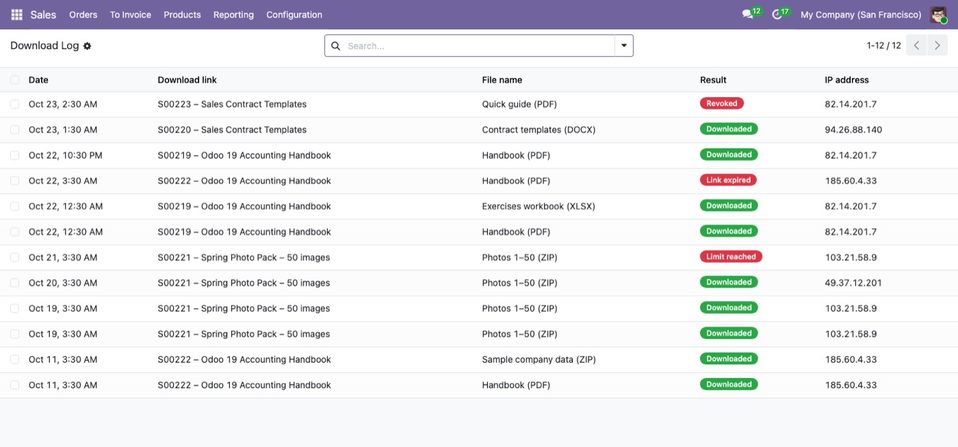Check the Sample company data (ZIP) row checkbox
The width and height of the screenshot is (958, 447).
click(x=15, y=360)
